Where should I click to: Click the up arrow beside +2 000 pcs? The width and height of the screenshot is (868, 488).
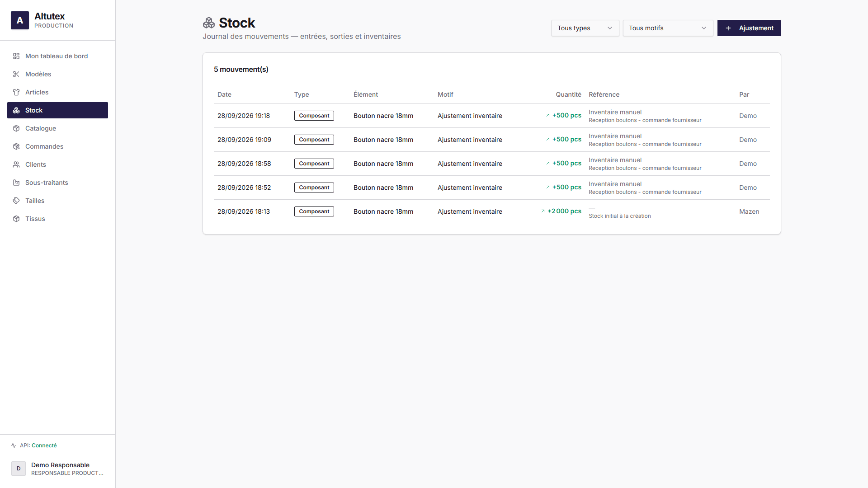[x=543, y=211]
